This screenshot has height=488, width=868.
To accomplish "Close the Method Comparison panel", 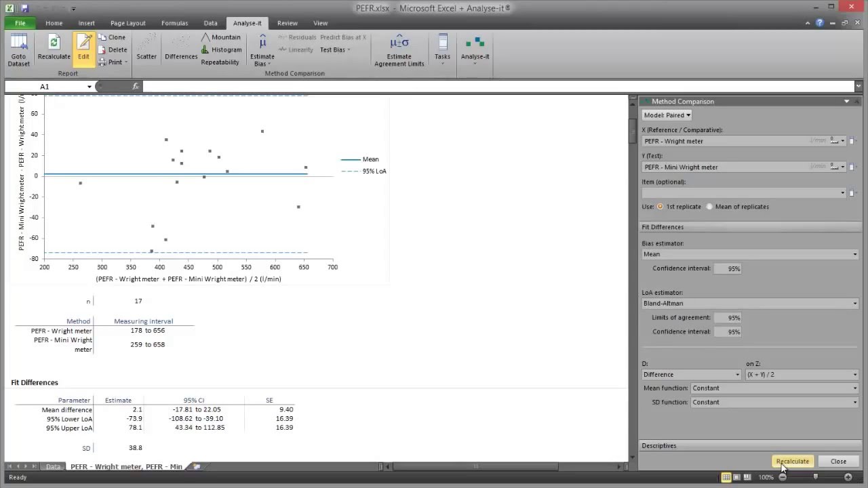I will click(x=838, y=461).
